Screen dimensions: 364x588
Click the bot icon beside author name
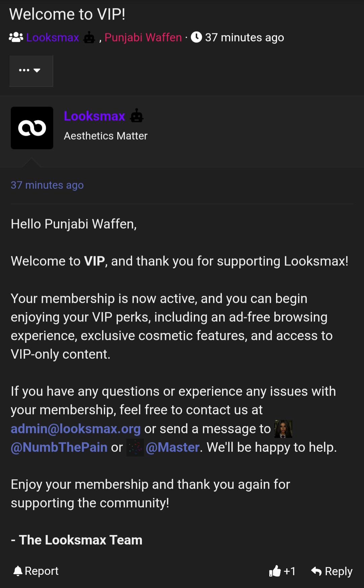point(137,116)
